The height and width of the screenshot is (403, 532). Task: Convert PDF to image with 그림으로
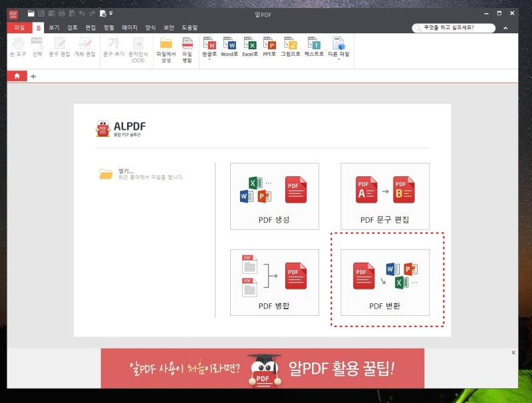tap(291, 47)
